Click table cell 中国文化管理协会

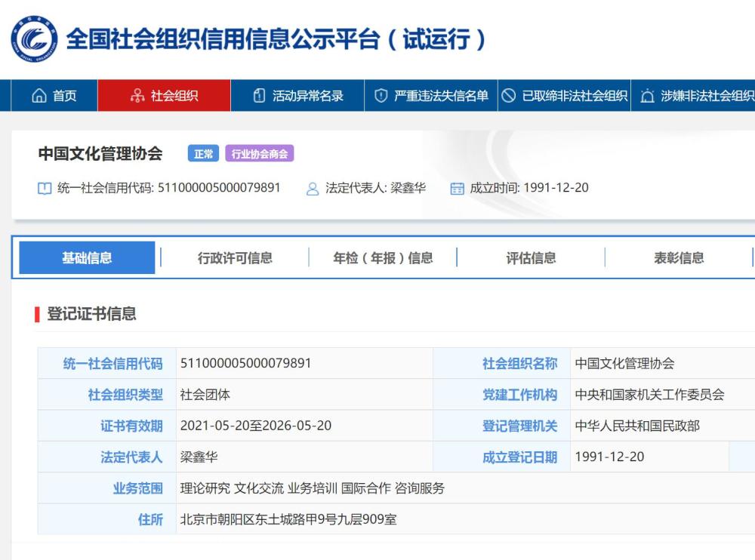click(624, 364)
